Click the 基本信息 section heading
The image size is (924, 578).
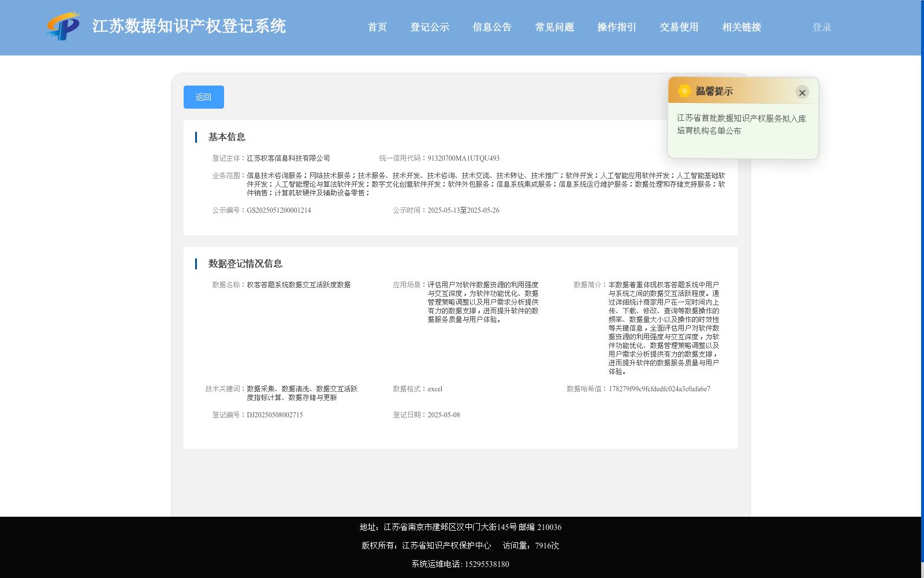(227, 137)
